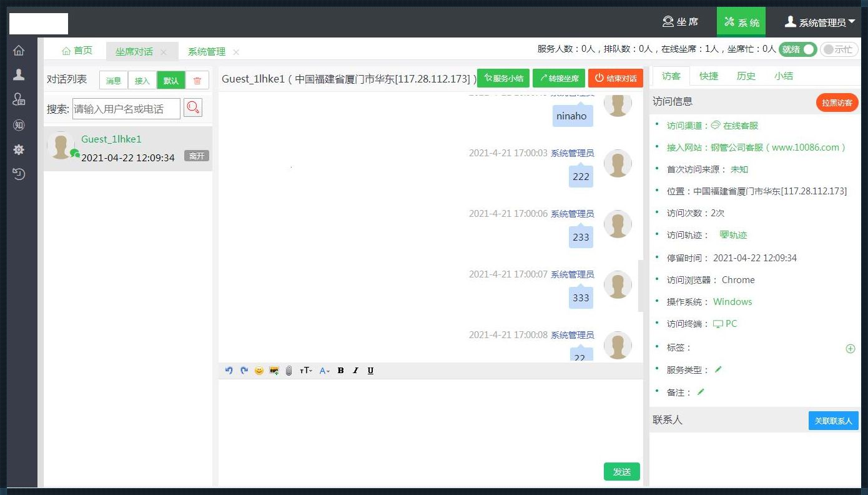The height and width of the screenshot is (495, 868).
Task: Click the 离开 status badge on Guest_1lhke1
Action: tap(197, 156)
